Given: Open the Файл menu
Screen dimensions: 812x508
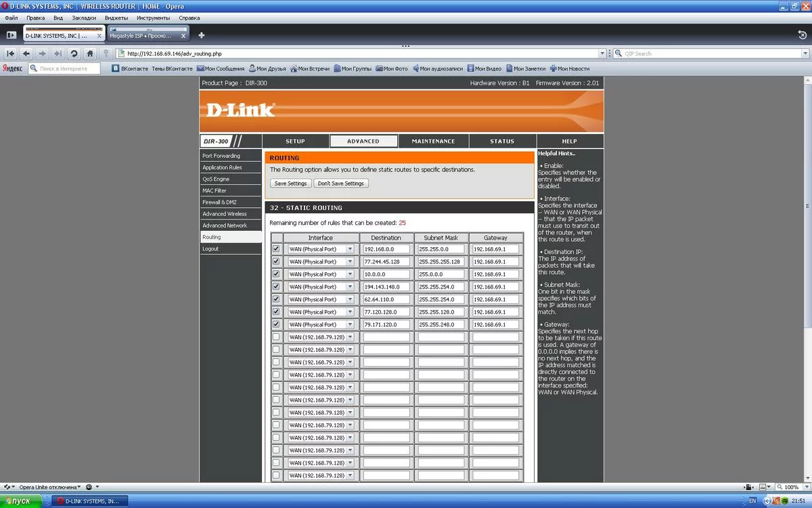Looking at the screenshot, I should [x=11, y=18].
